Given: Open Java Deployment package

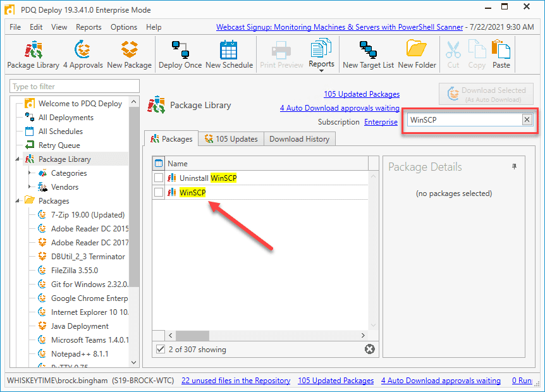Looking at the screenshot, I should click(x=80, y=326).
